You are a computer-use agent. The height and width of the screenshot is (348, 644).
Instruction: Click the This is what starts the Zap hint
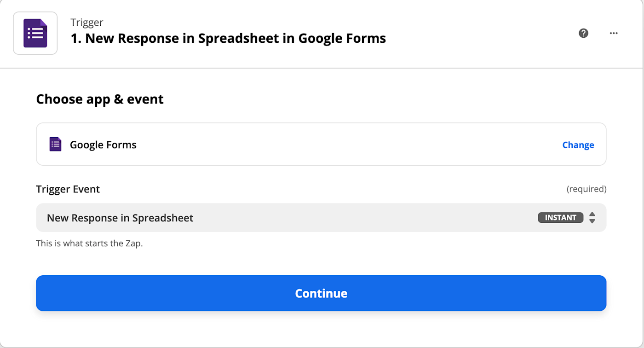point(90,243)
